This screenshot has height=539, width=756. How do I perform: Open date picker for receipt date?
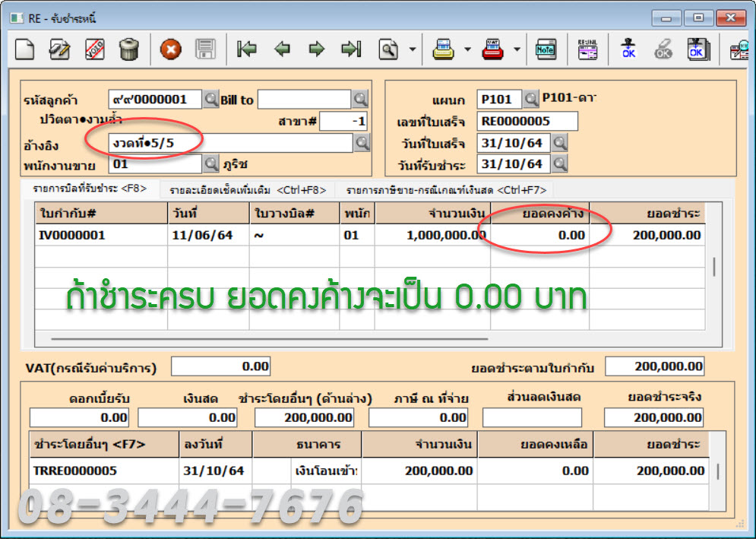[x=559, y=143]
